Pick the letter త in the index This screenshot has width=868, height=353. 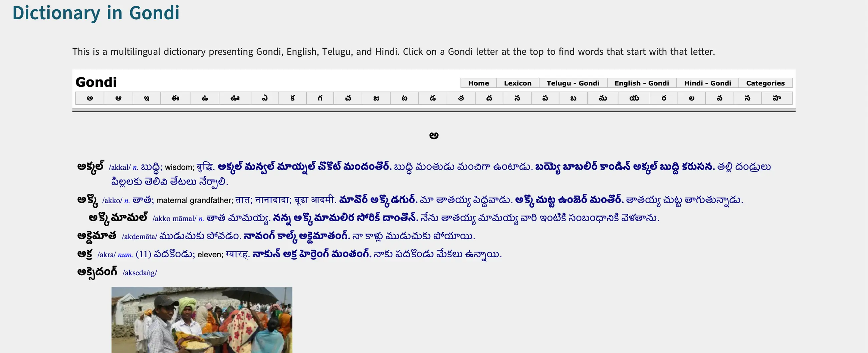461,98
